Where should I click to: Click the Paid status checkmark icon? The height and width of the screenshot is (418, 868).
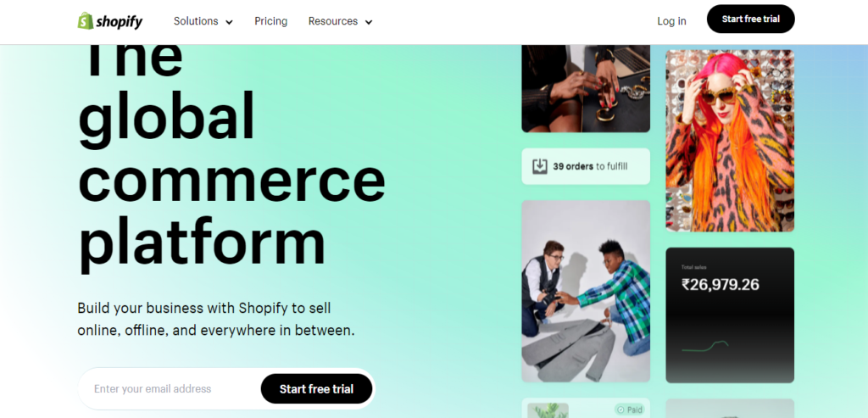(620, 410)
